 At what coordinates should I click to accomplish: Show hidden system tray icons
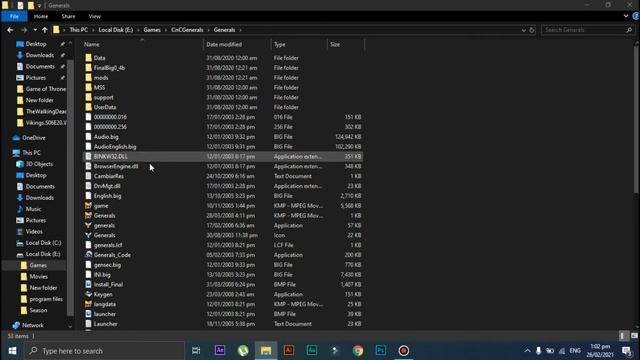[527, 351]
